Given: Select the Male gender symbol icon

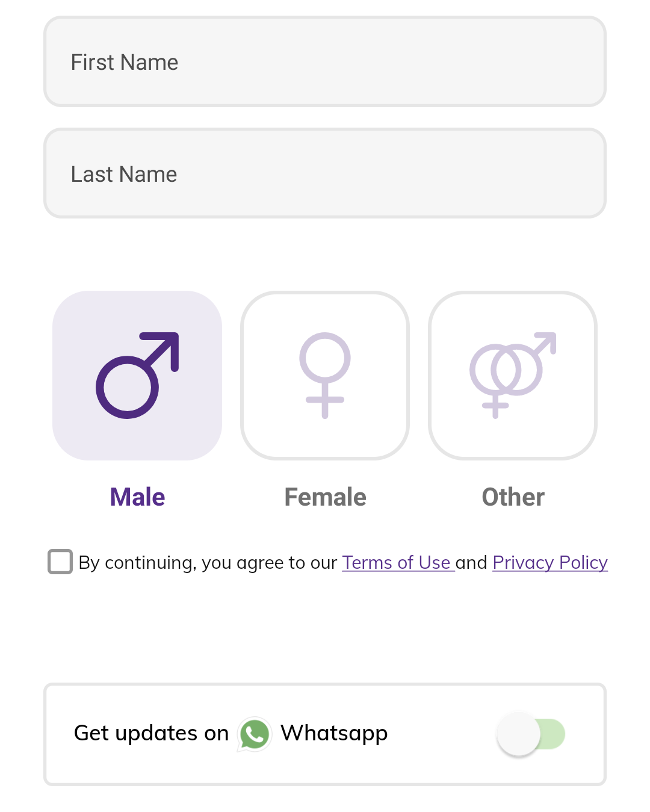Looking at the screenshot, I should pyautogui.click(x=137, y=375).
